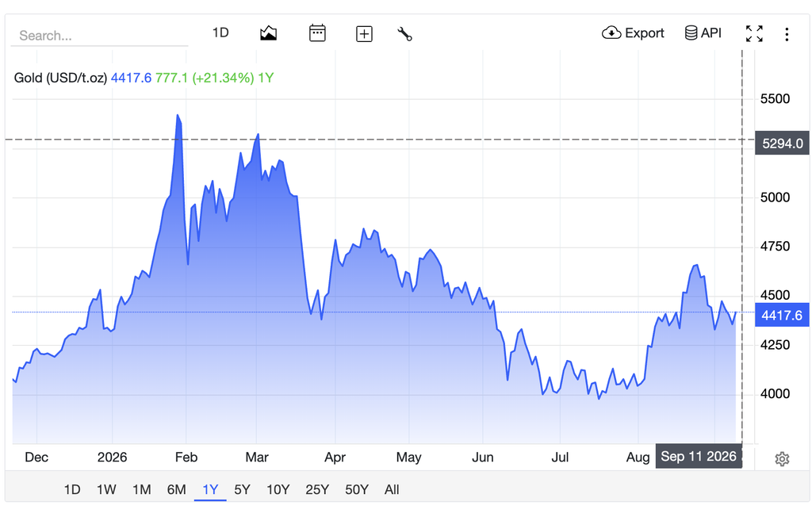Select the 1M time range
The image size is (812, 521).
141,489
